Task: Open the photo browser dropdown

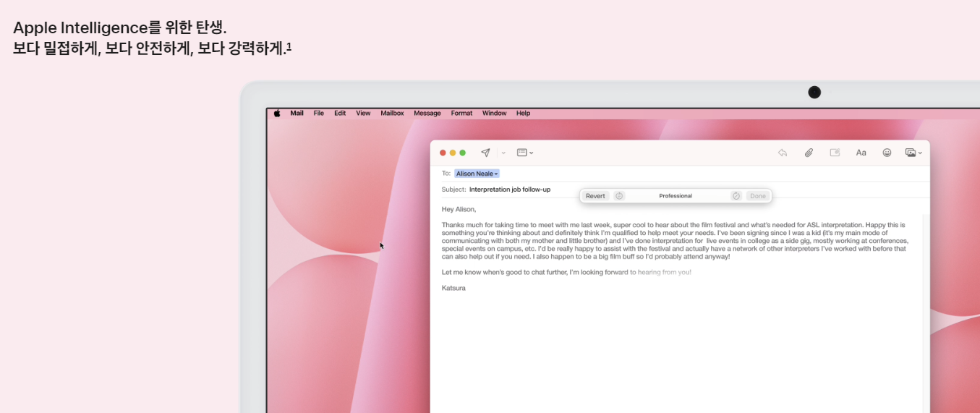Action: (913, 153)
